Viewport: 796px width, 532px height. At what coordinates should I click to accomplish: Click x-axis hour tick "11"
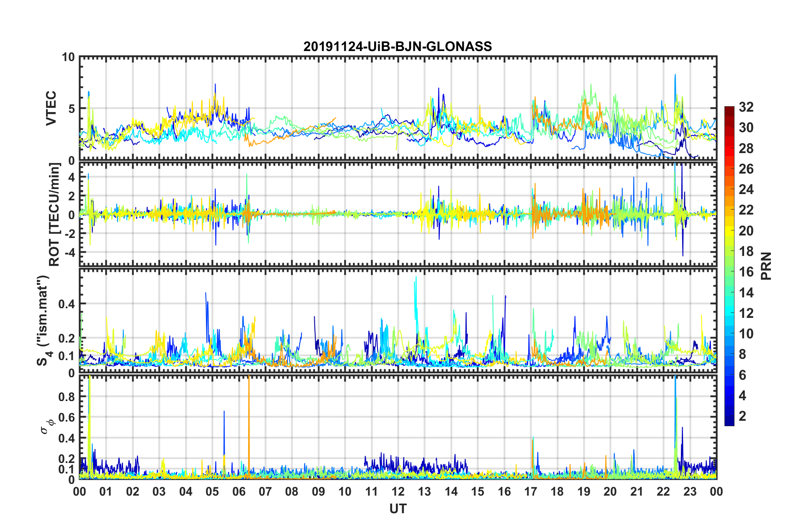pyautogui.click(x=372, y=491)
